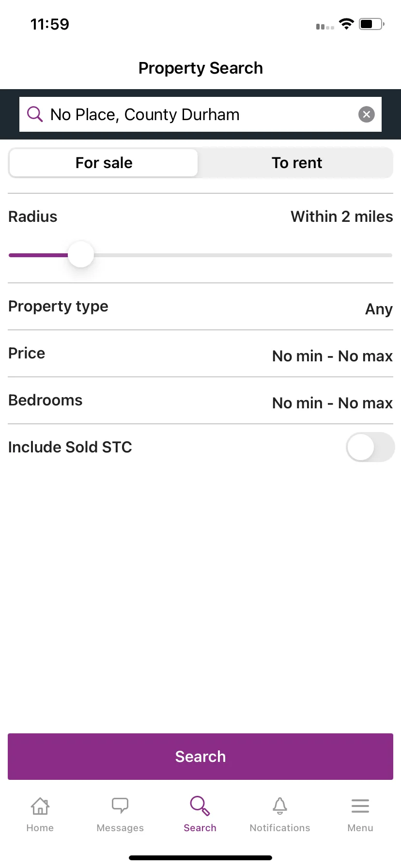Viewport: 401px width, 868px height.
Task: Open the Bedrooms range selector
Action: click(x=200, y=401)
